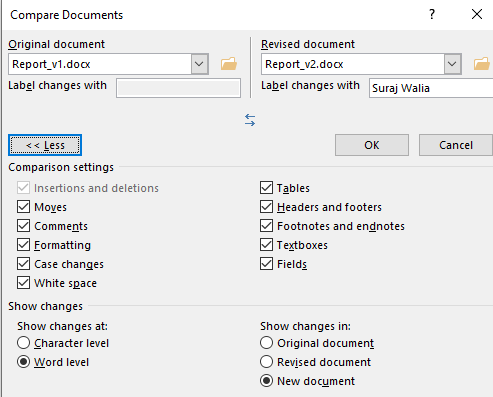Screen dimensions: 493x397
Task: Click the Show changes at: label
Action: 63,326
